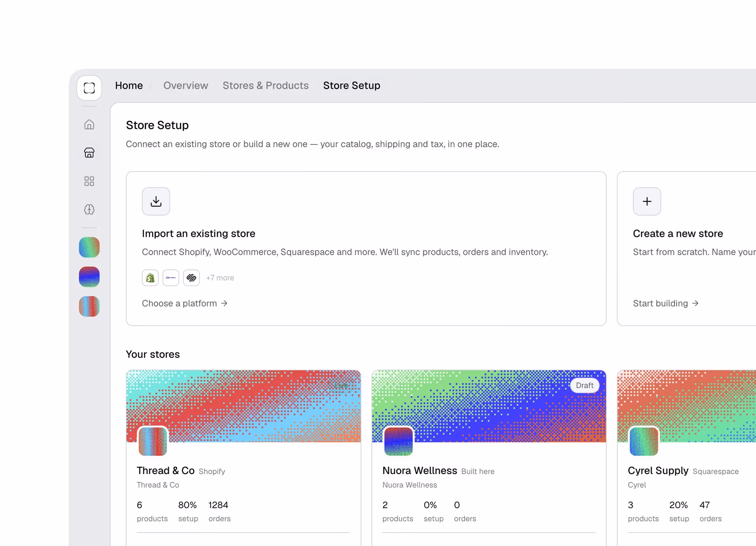Click the plus icon on the Create card

pyautogui.click(x=647, y=201)
